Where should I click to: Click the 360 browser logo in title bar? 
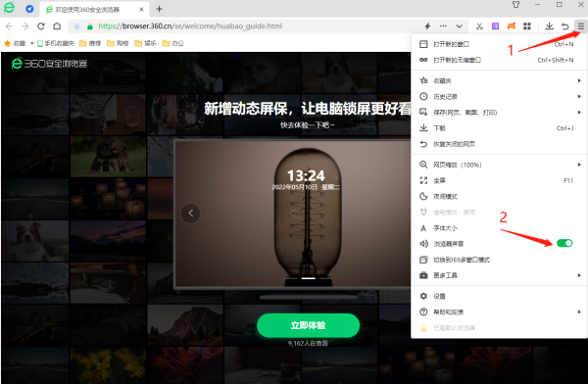(9, 8)
